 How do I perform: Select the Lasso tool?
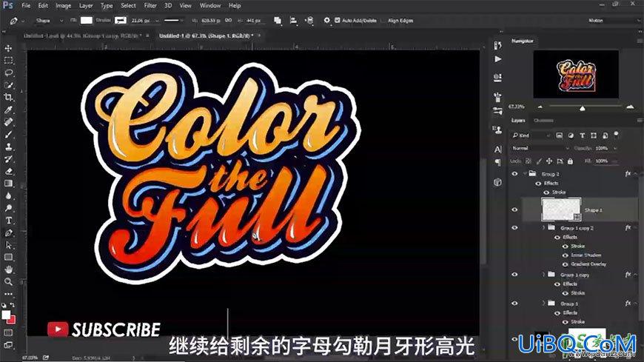(8, 73)
